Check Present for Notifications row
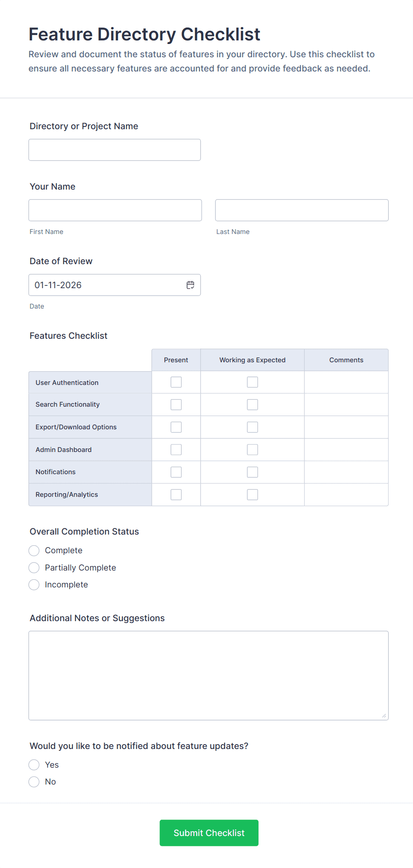Screen dimensions: 413x868 pyautogui.click(x=176, y=472)
